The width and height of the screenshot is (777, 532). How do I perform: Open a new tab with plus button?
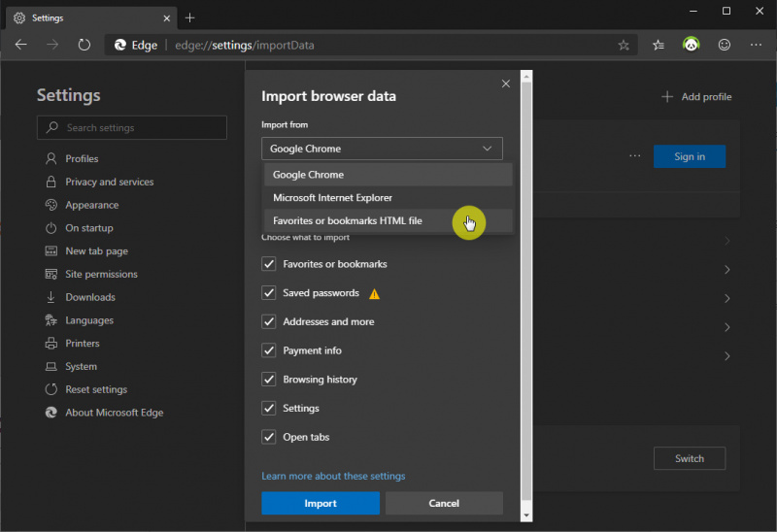point(189,17)
